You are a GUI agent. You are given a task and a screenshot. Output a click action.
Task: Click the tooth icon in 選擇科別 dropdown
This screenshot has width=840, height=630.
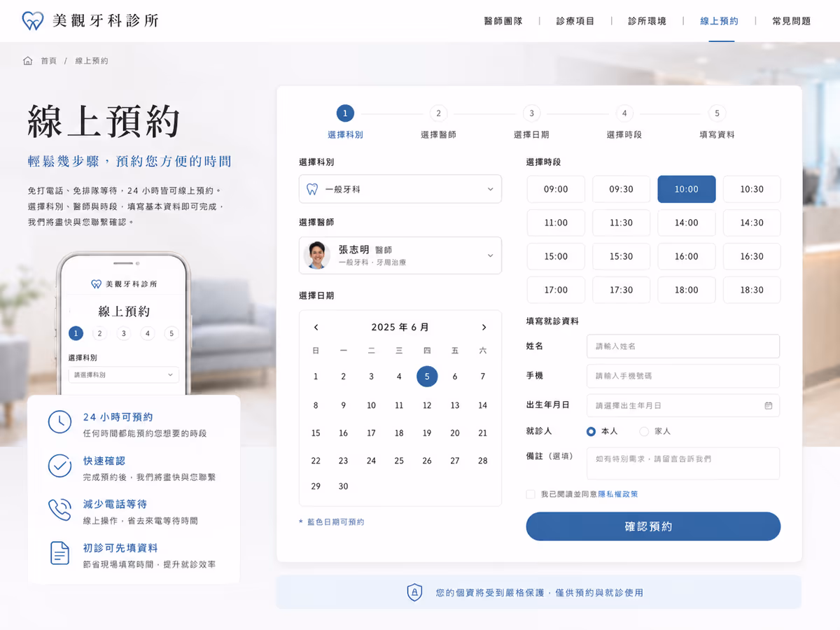coord(313,189)
